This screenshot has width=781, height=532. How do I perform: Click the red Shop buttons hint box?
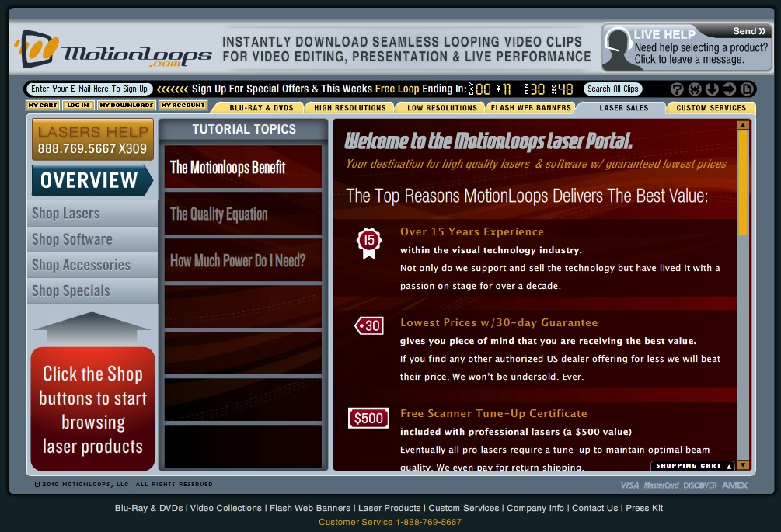(x=92, y=409)
